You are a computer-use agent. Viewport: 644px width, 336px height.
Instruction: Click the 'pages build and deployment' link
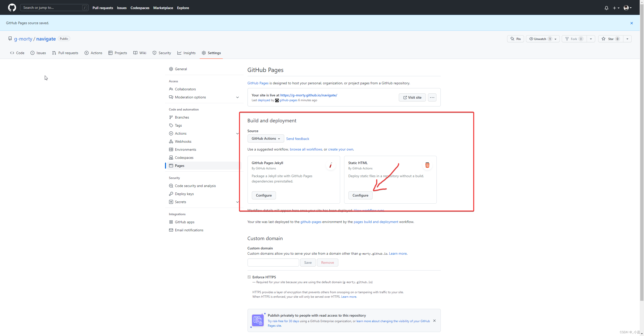[376, 222]
